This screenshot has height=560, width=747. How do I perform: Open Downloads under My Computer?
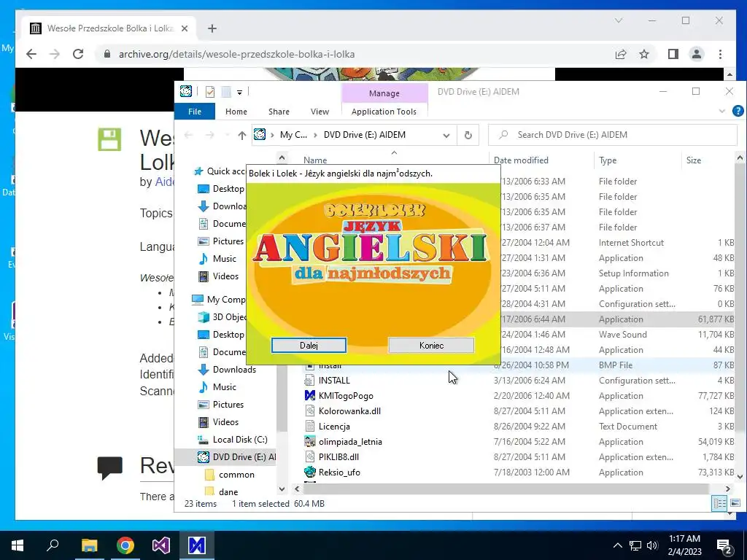pos(234,370)
